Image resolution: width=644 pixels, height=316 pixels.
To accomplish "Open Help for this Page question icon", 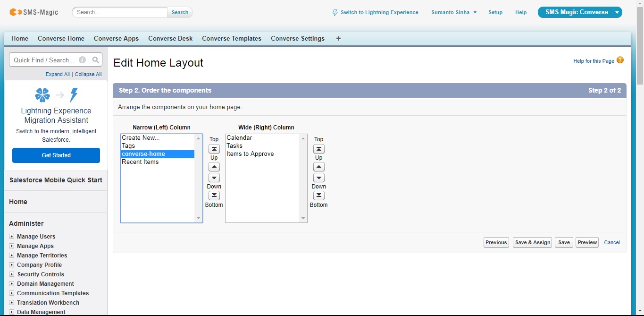I will [x=620, y=60].
